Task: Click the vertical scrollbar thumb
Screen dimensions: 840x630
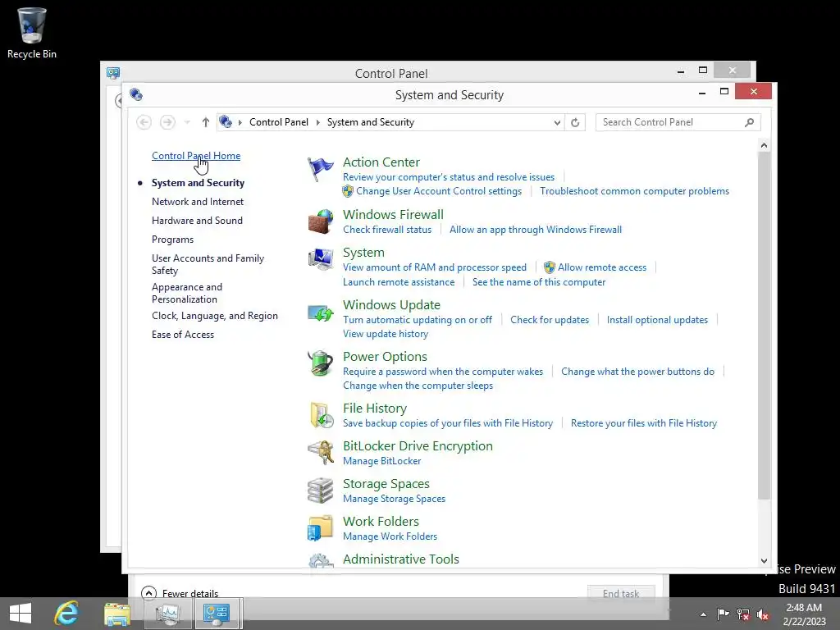Action: coord(764,326)
